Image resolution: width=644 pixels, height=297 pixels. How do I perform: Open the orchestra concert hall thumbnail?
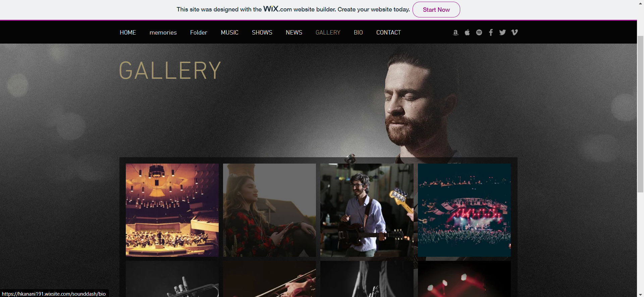[x=172, y=210]
